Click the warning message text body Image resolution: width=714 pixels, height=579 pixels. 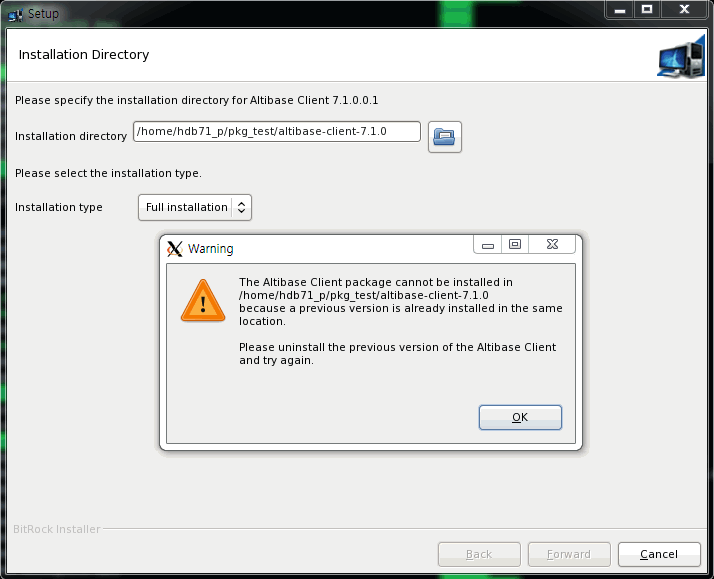tap(400, 302)
